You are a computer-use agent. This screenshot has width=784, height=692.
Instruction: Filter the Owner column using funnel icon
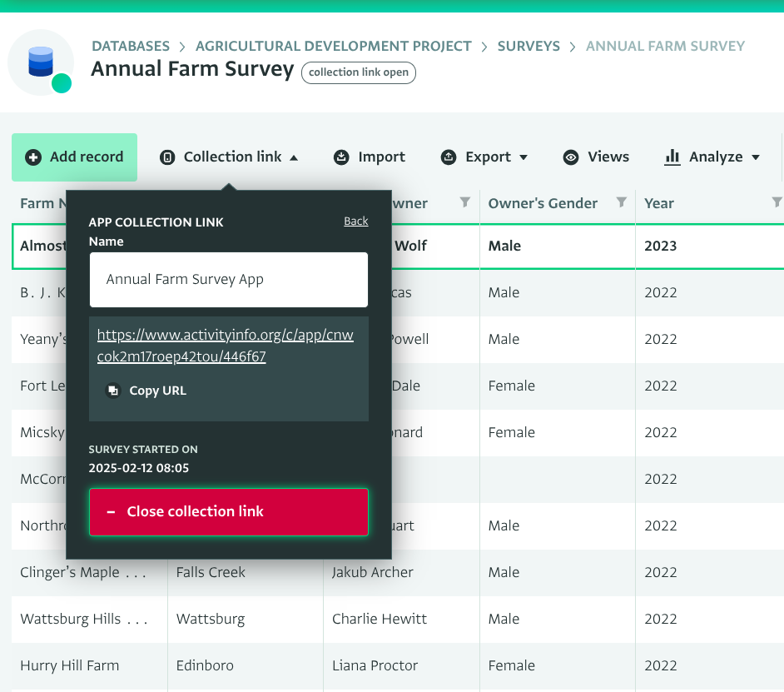click(x=465, y=202)
